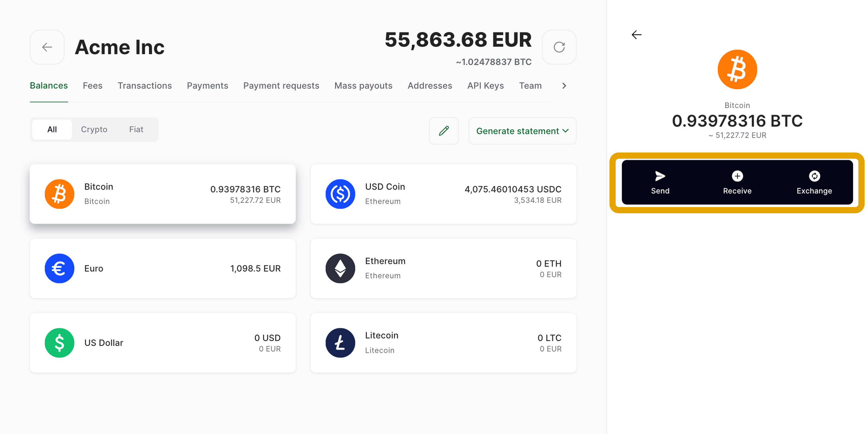Click the ~ 51,227.72 EUR value in side panel
Image resolution: width=868 pixels, height=434 pixels.
pos(737,135)
